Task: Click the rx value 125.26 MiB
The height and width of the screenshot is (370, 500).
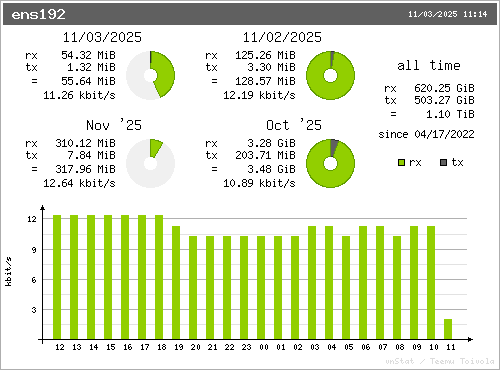Action: coord(265,55)
